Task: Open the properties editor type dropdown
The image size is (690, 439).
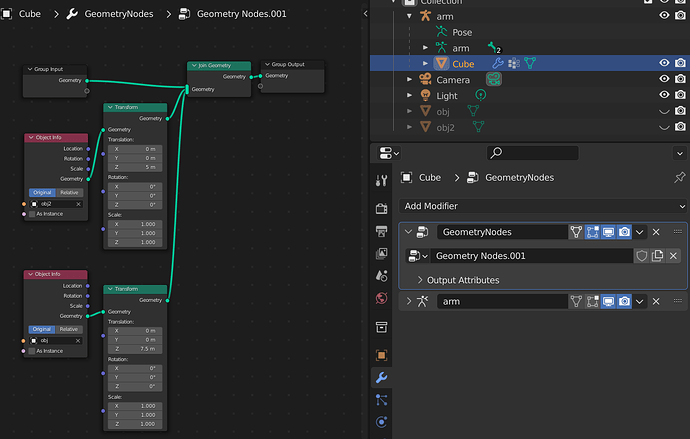Action: [x=389, y=153]
